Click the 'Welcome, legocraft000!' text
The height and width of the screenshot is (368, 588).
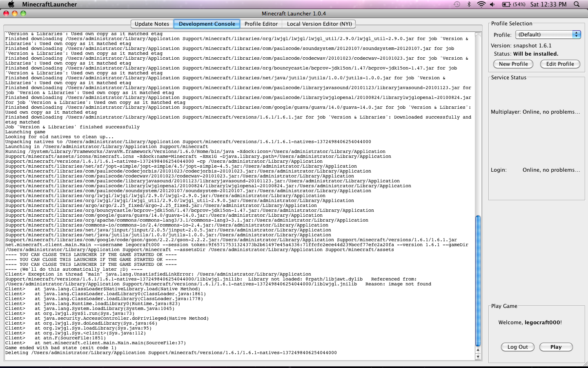[530, 322]
